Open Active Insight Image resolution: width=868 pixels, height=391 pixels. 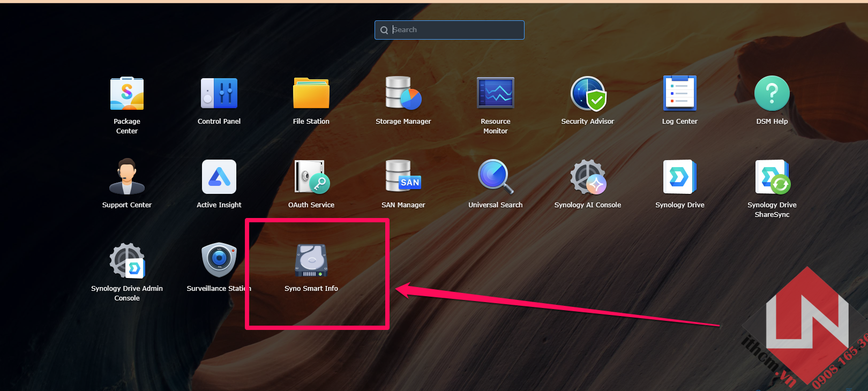[219, 177]
